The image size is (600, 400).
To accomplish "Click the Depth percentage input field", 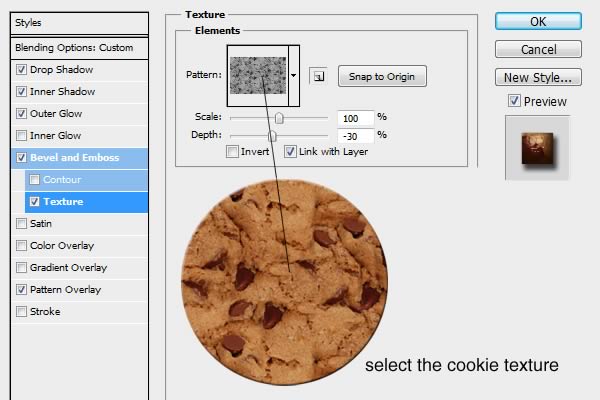I will (x=355, y=136).
